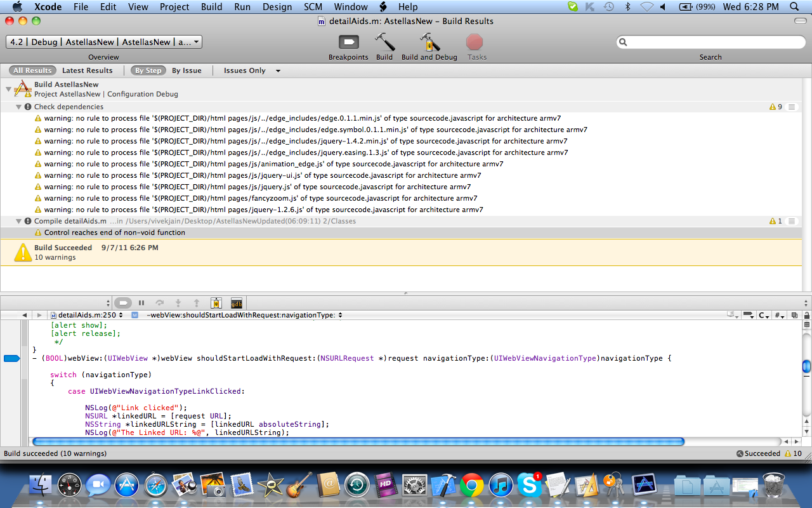Open the scripts menu icon in menu bar

(x=383, y=7)
